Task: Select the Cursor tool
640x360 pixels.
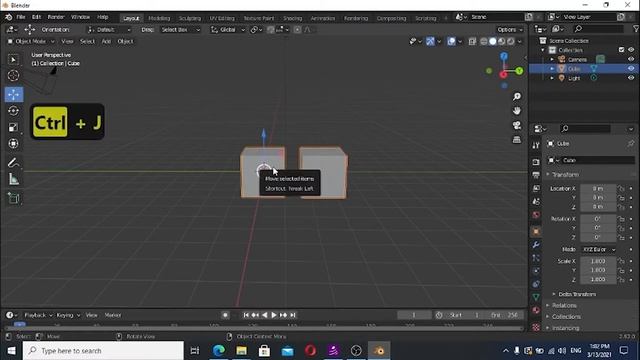Action: pos(13,76)
